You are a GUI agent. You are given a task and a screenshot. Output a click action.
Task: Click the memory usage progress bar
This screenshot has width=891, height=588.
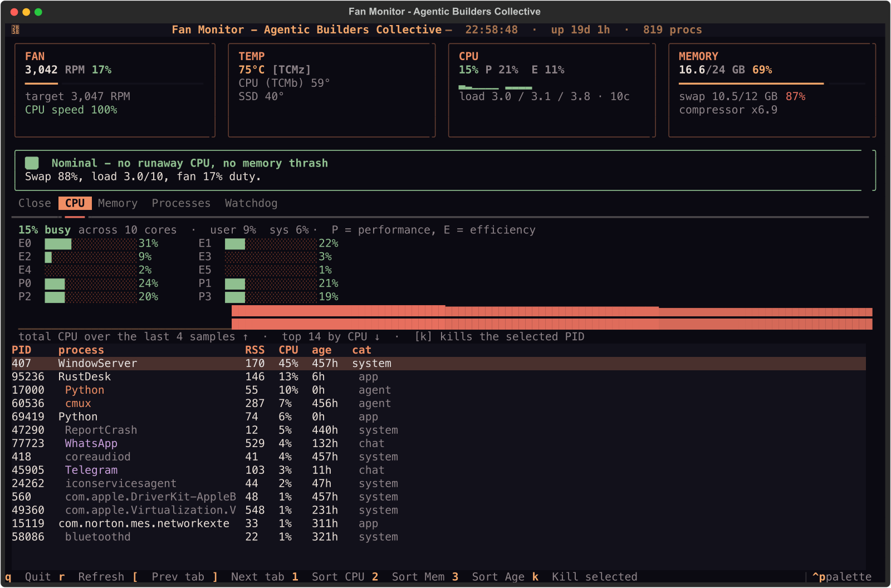(772, 84)
